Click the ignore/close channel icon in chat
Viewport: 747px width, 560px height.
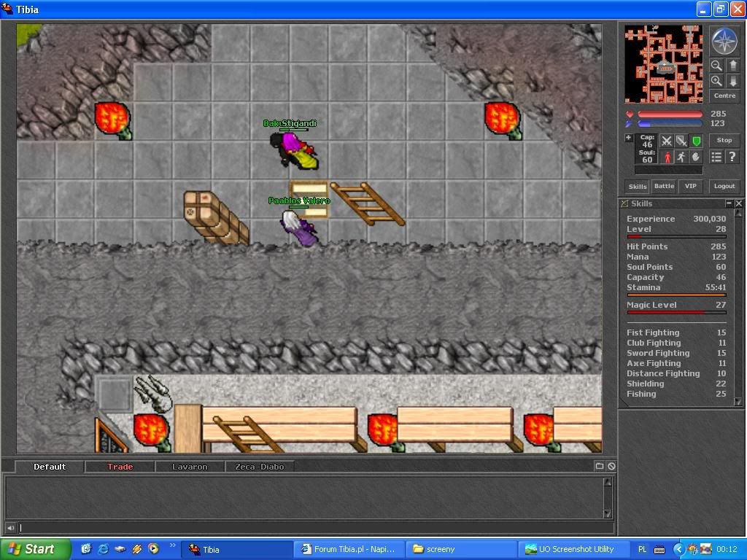point(611,466)
